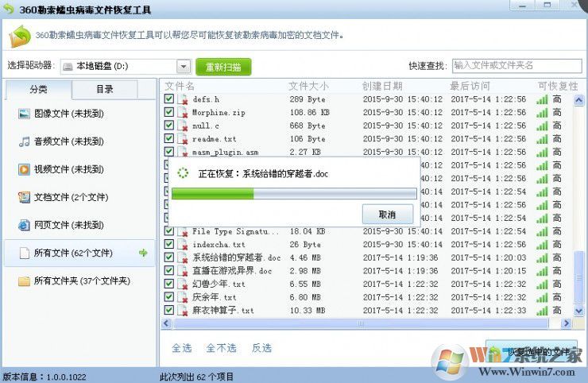The width and height of the screenshot is (588, 383).
Task: Click the file icon next to 麻衣神算子.txt
Action: click(x=183, y=310)
